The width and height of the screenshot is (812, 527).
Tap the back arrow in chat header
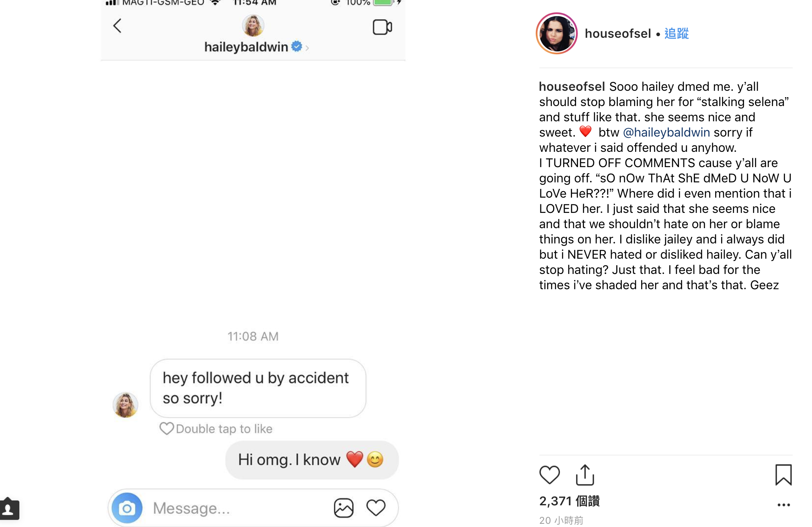click(x=117, y=26)
